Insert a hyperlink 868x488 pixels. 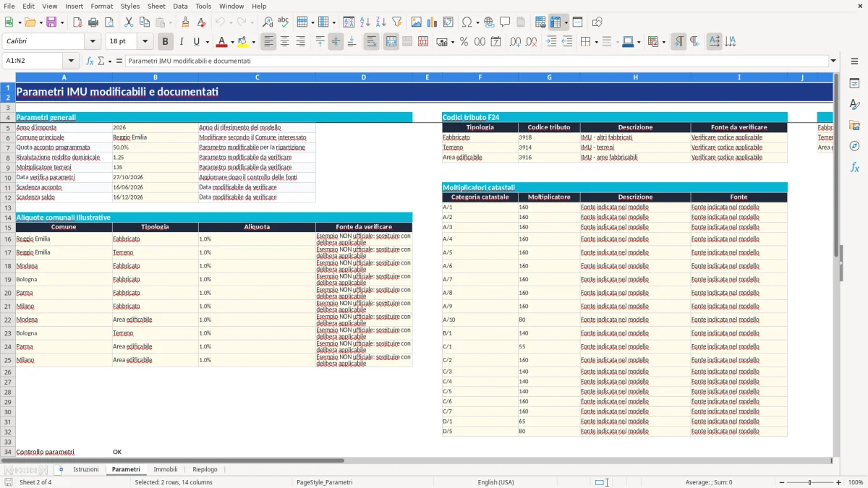[489, 22]
